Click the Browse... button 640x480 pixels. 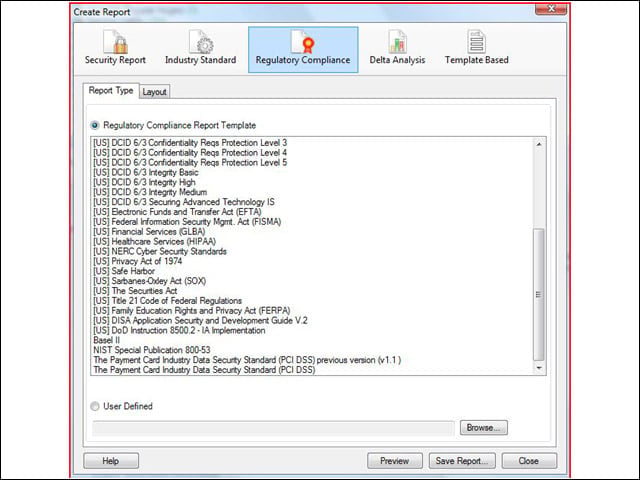click(x=484, y=427)
